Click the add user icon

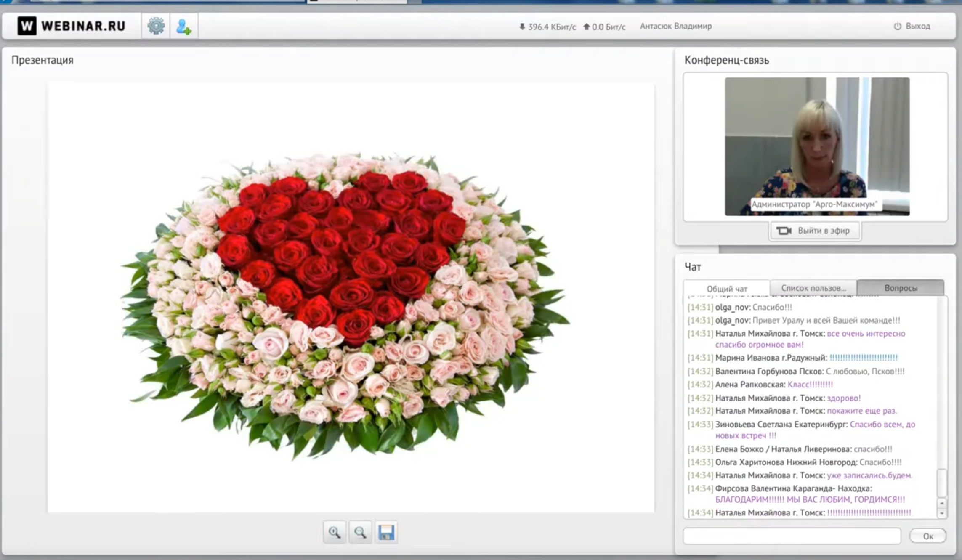click(x=183, y=27)
